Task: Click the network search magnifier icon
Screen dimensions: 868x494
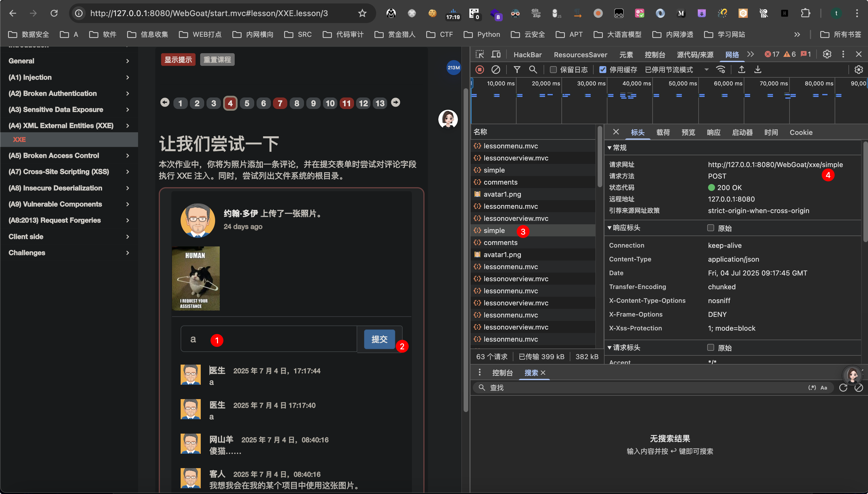Action: pos(533,70)
